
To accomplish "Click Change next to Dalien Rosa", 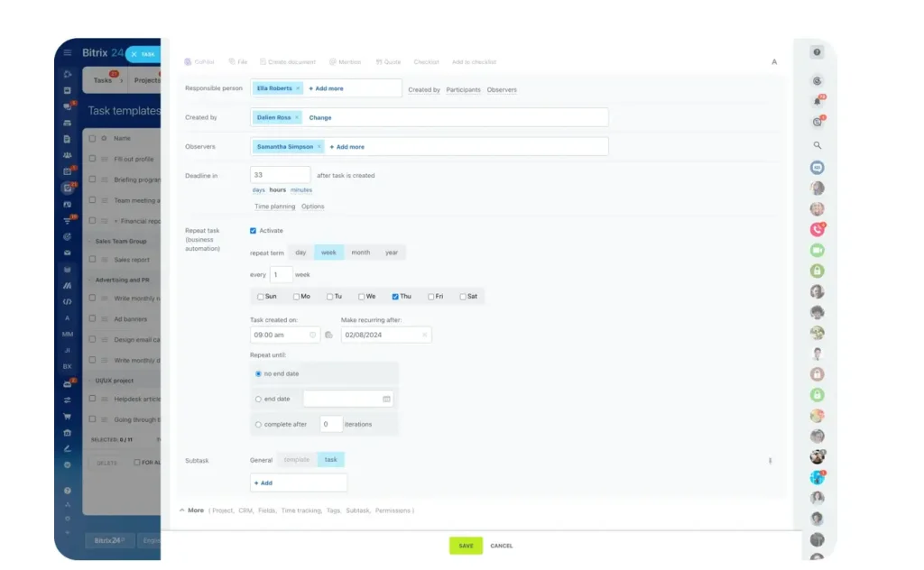I will coord(321,117).
